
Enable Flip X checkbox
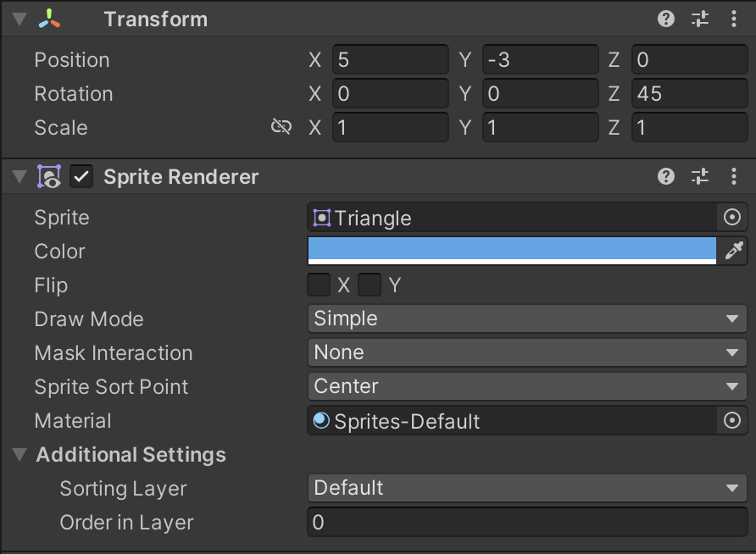pyautogui.click(x=319, y=285)
